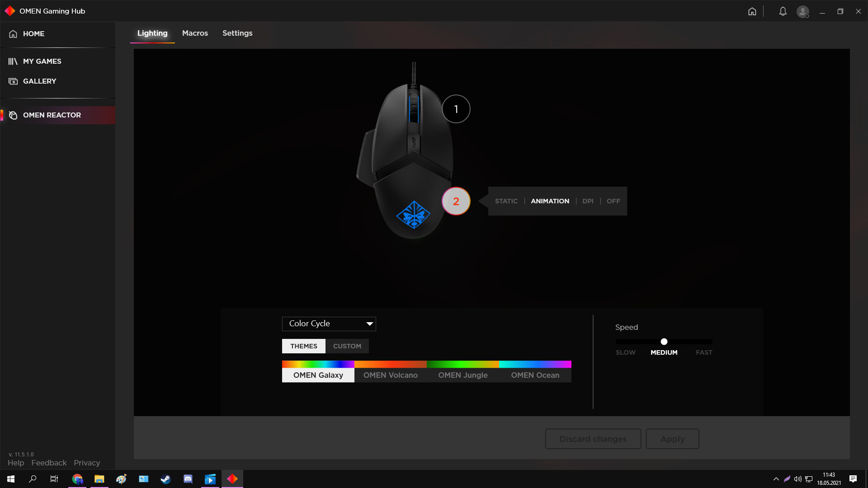
Task: Select the DPI lighting mode
Action: 588,201
